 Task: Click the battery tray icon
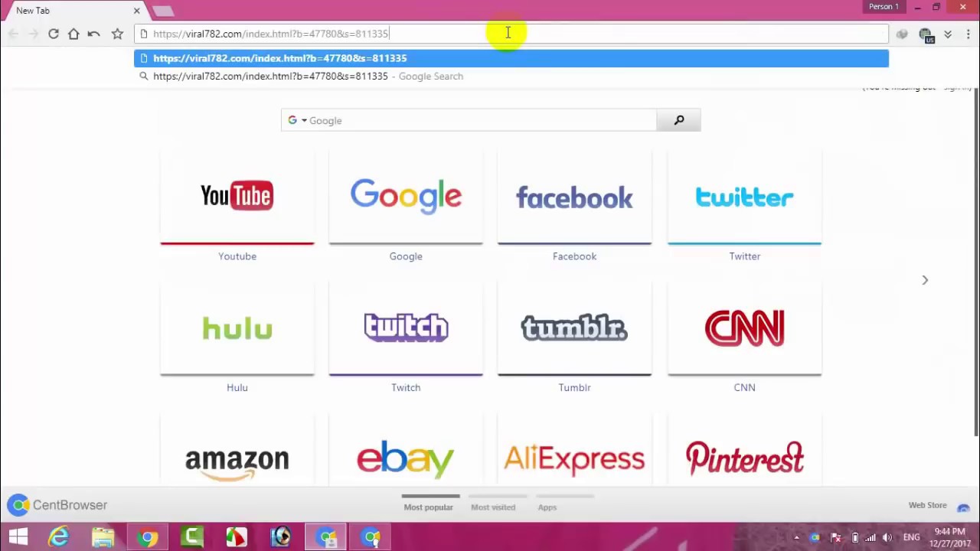(855, 537)
